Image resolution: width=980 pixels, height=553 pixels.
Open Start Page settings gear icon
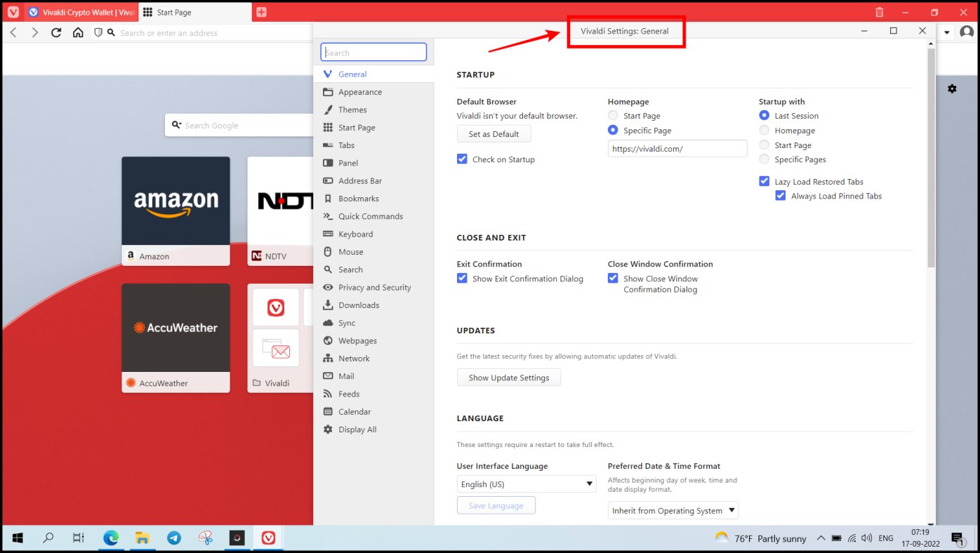[x=952, y=88]
